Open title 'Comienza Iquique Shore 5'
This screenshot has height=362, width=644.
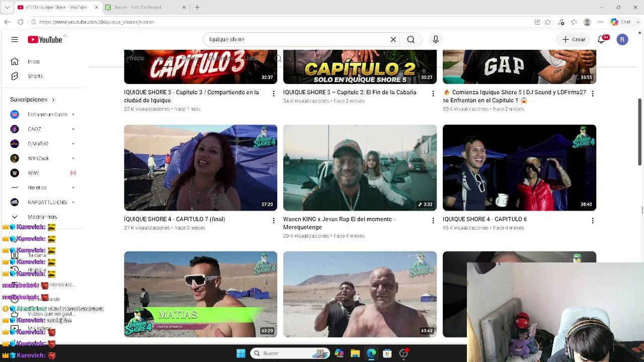click(x=514, y=96)
